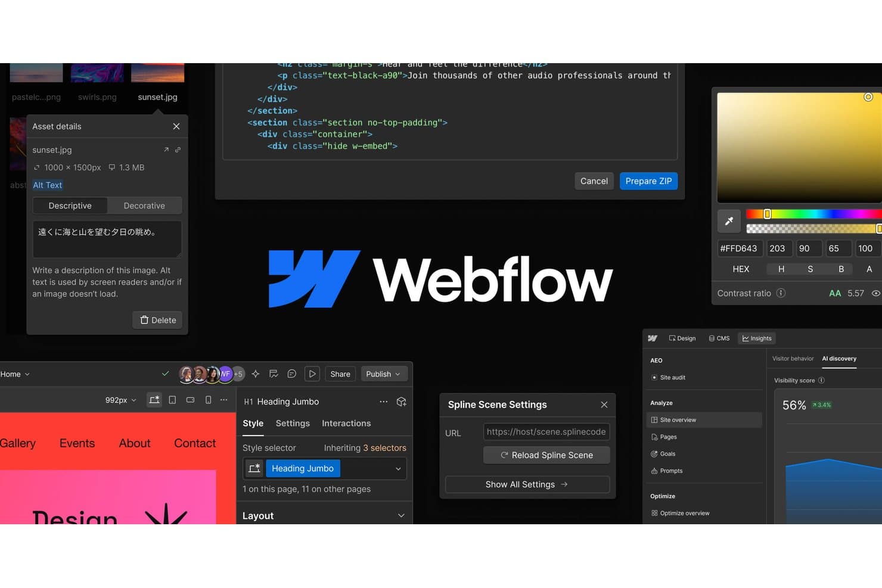Switch to the mobile portrait breakpoint icon
This screenshot has width=882, height=588.
(208, 400)
